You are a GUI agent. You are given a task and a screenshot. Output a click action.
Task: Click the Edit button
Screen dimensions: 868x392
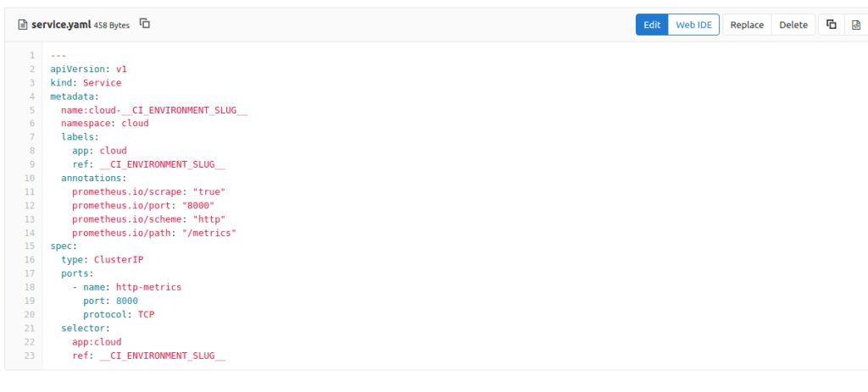[x=652, y=25]
